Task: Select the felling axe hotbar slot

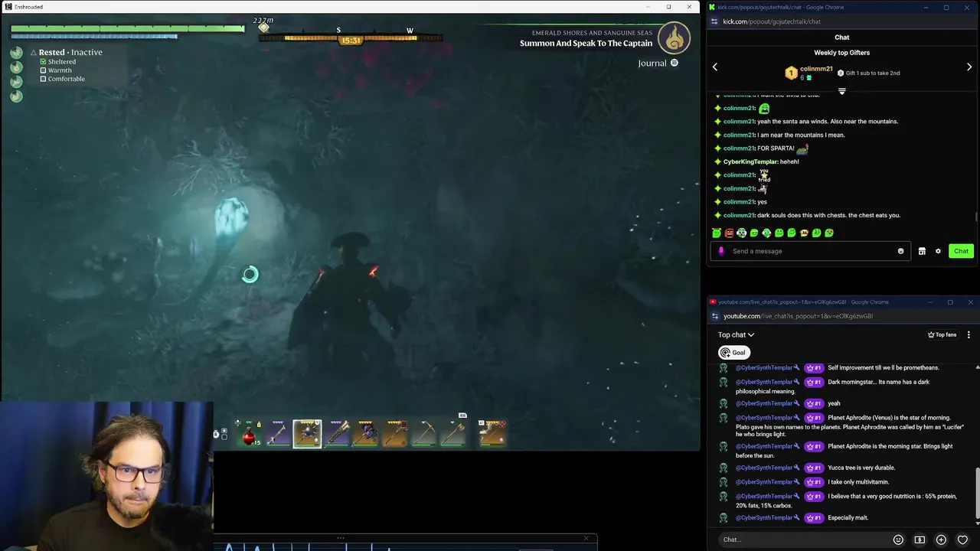Action: [453, 434]
